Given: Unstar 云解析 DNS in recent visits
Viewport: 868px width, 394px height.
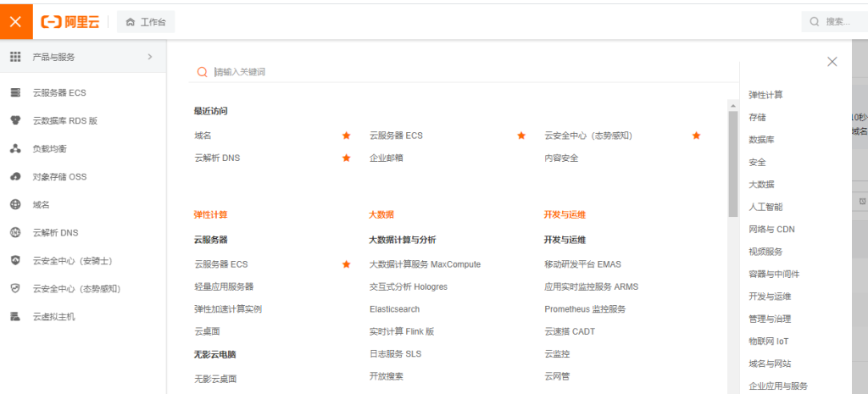Looking at the screenshot, I should [x=347, y=158].
